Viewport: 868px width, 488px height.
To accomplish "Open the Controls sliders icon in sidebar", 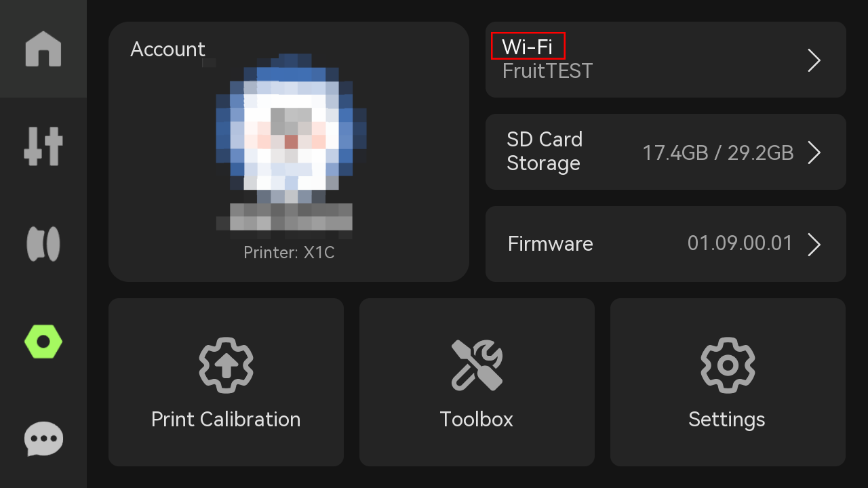I will pos(43,146).
